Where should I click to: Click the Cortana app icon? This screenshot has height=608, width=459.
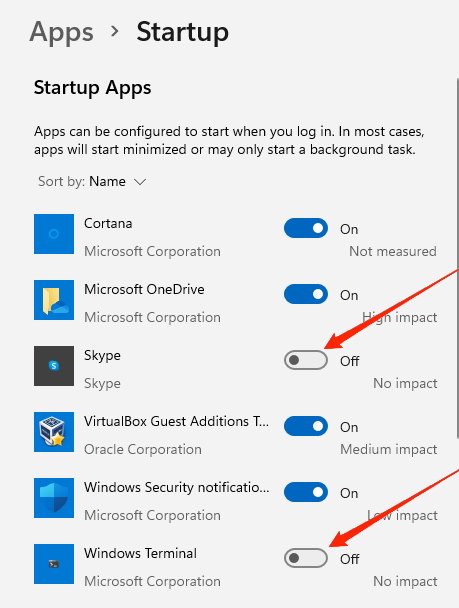click(54, 234)
